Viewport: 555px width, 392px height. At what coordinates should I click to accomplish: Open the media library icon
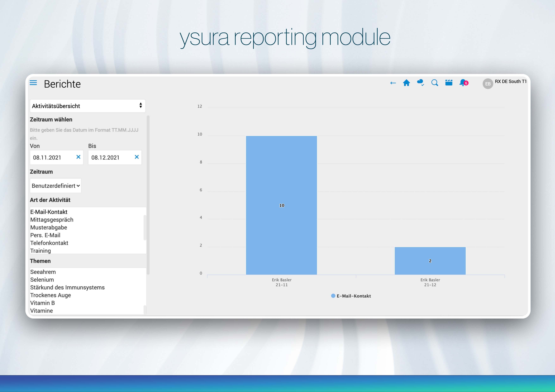click(449, 83)
